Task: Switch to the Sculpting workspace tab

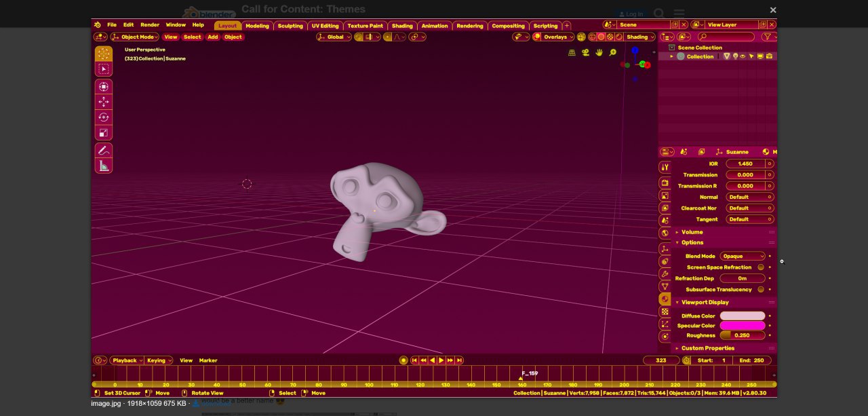Action: (x=290, y=26)
